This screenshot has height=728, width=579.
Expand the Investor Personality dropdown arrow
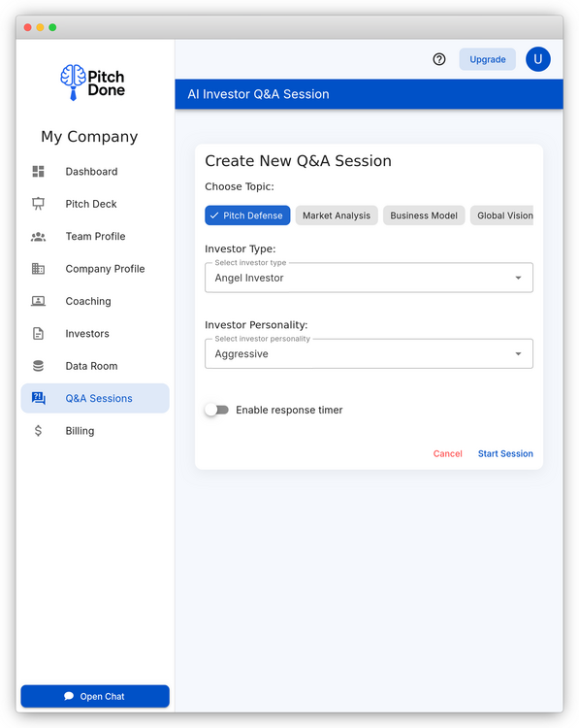point(518,353)
